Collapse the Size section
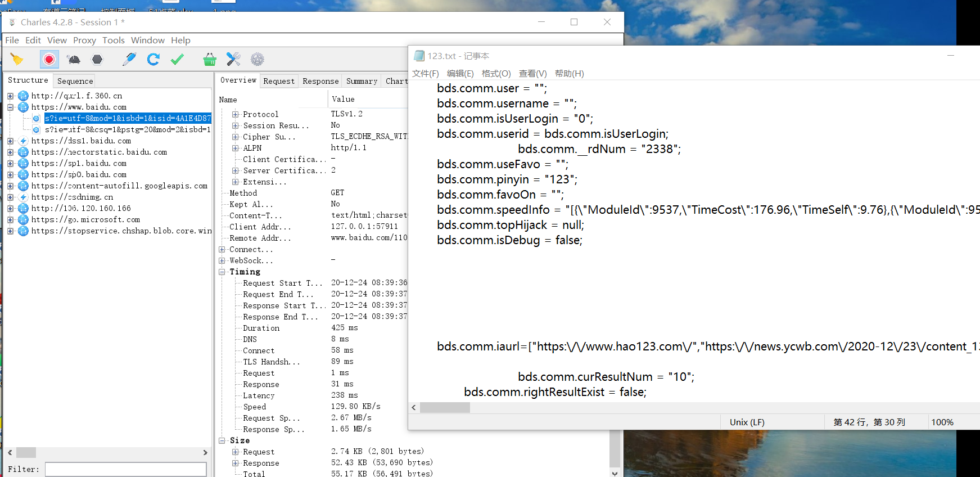This screenshot has height=477, width=980. [x=222, y=440]
